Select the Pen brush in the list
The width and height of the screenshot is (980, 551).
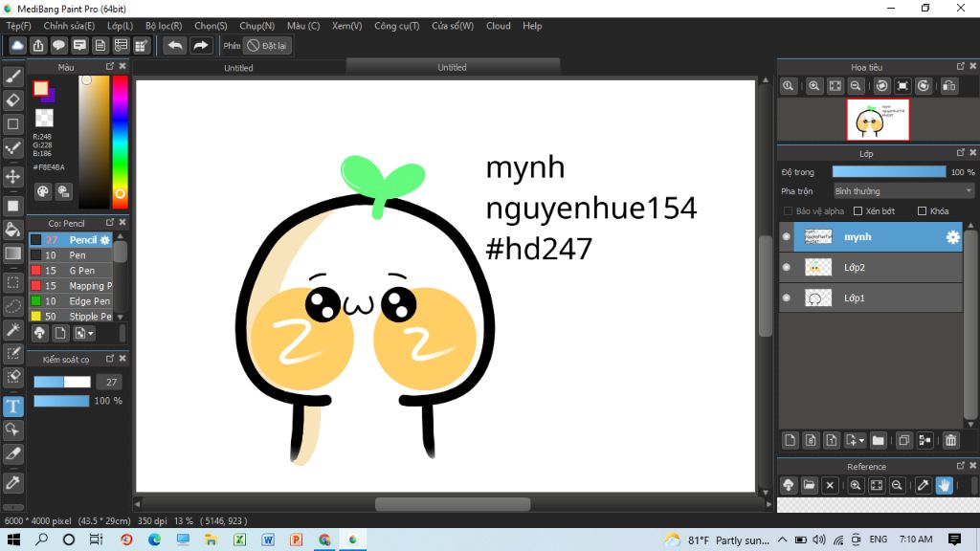point(71,254)
